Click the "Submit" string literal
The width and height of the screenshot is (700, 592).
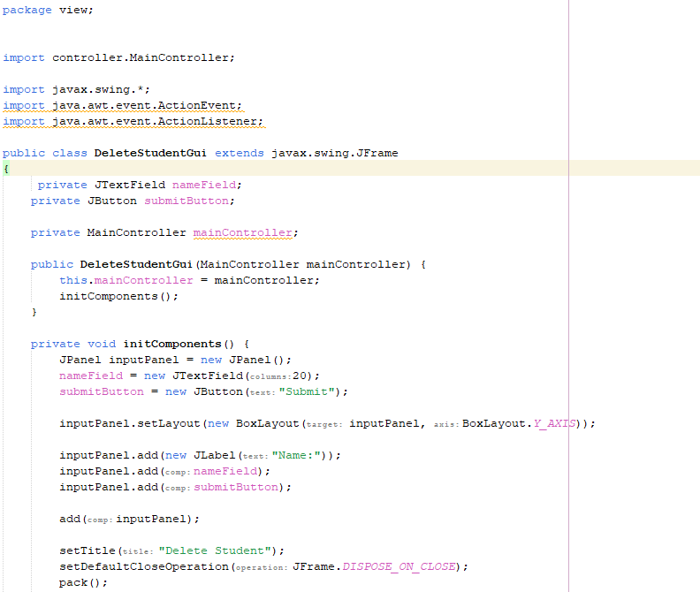(306, 392)
